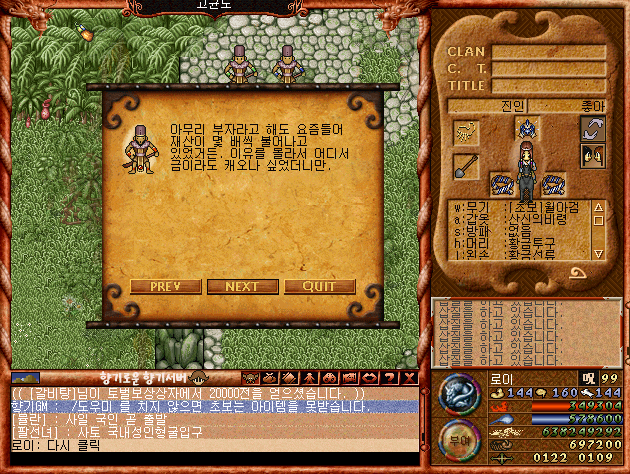Click the NPC portrait in dialog scroll
The image size is (630, 474).
140,150
